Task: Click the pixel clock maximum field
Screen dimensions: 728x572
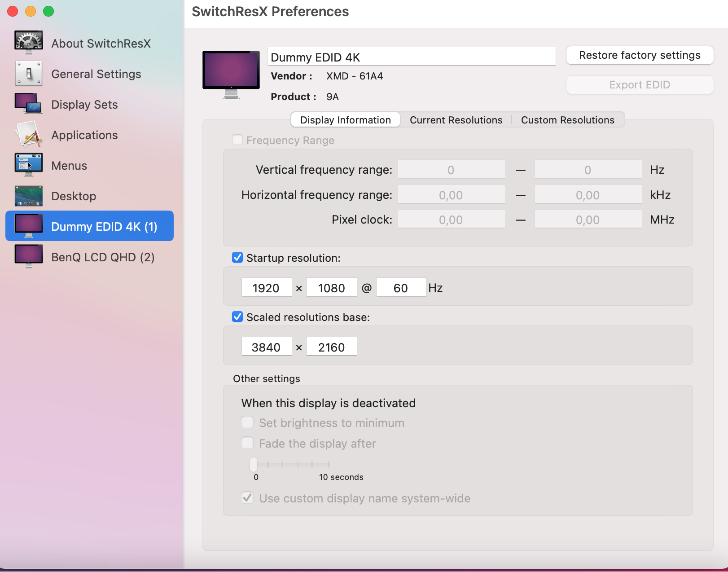Action: pos(588,219)
